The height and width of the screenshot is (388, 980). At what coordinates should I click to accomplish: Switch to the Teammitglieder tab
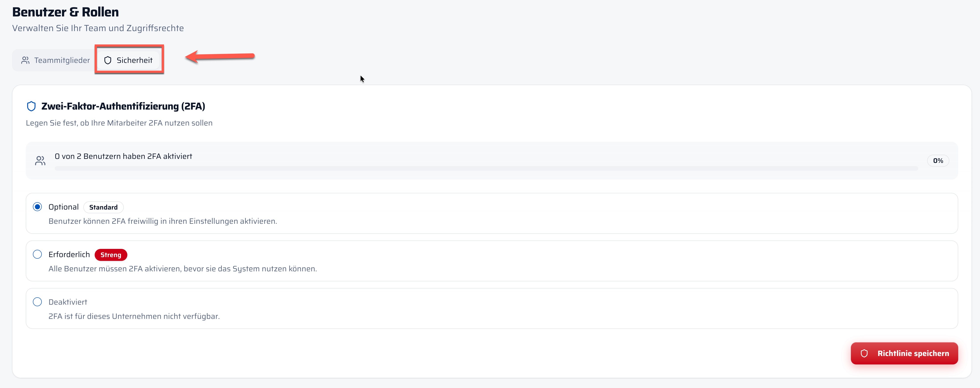[x=56, y=60]
